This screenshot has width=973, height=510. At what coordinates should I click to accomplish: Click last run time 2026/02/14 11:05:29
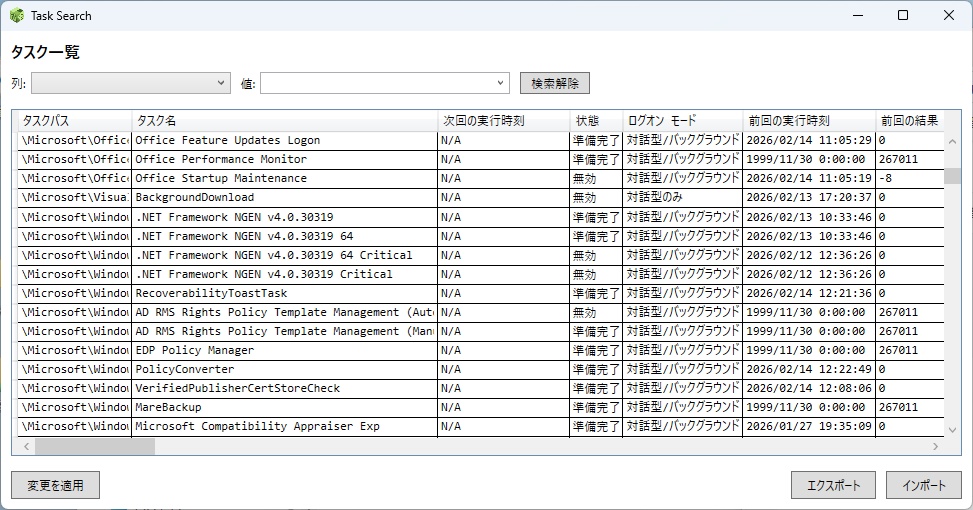809,140
